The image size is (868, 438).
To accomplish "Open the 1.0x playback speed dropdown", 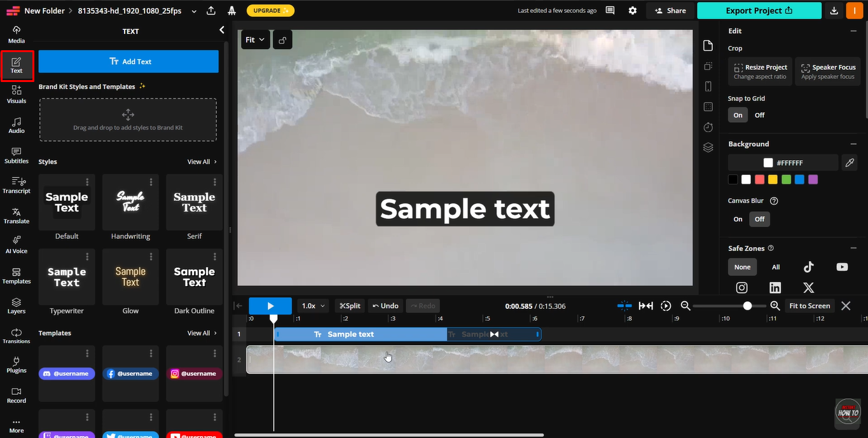I will coord(312,305).
